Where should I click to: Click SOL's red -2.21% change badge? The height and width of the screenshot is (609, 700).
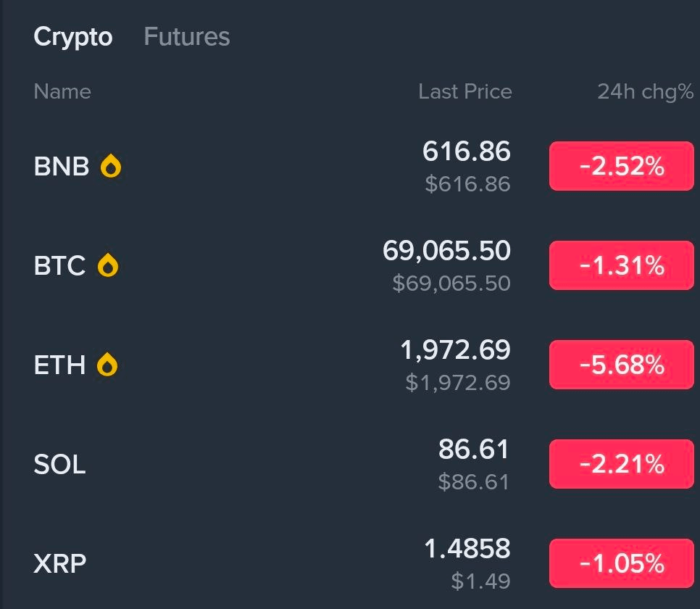pos(621,464)
